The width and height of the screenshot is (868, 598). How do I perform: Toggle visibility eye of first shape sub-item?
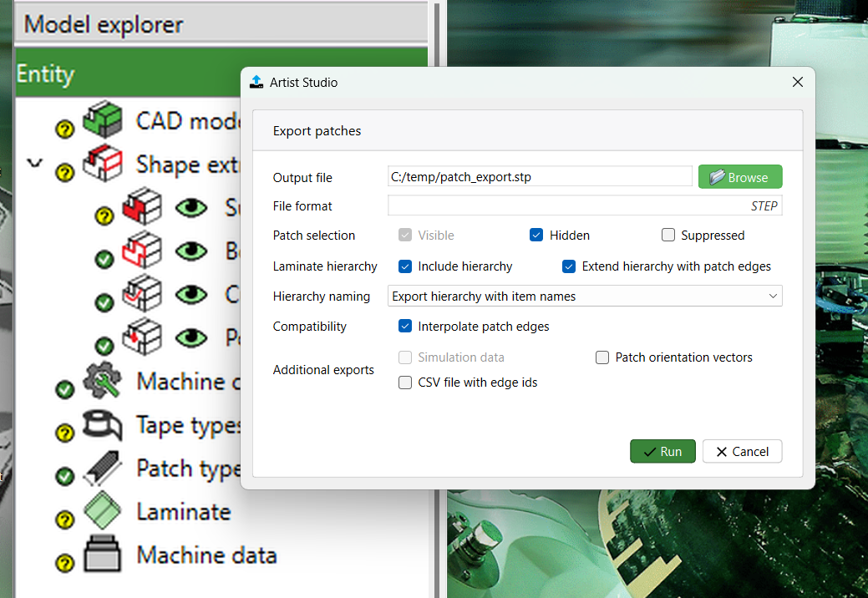click(x=191, y=208)
